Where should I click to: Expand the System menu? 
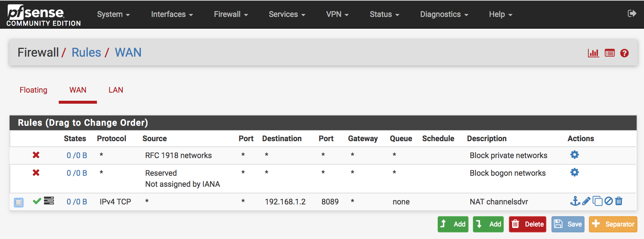coord(113,14)
